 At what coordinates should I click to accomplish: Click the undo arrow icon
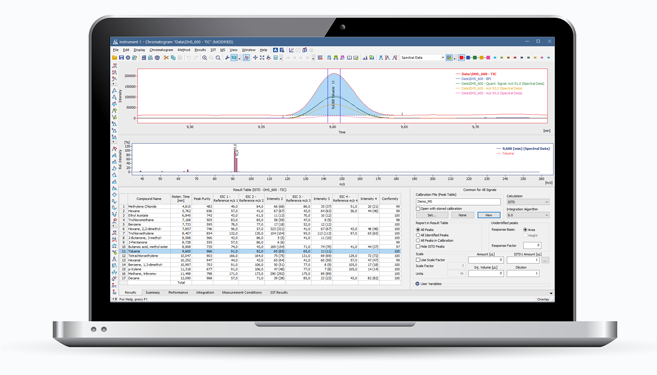[x=189, y=58]
